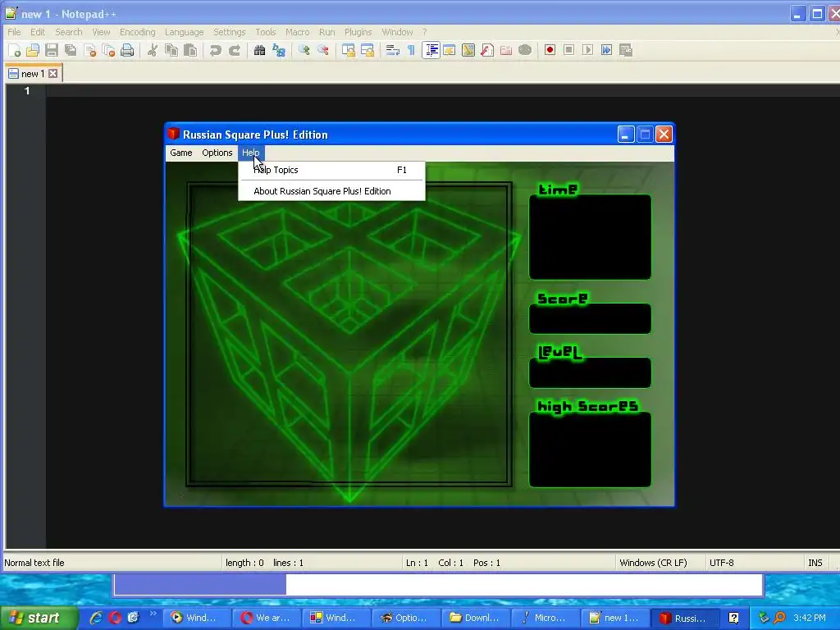Expand the quick launch overflow chevron
Screen dimensions: 840x630
pos(153,614)
